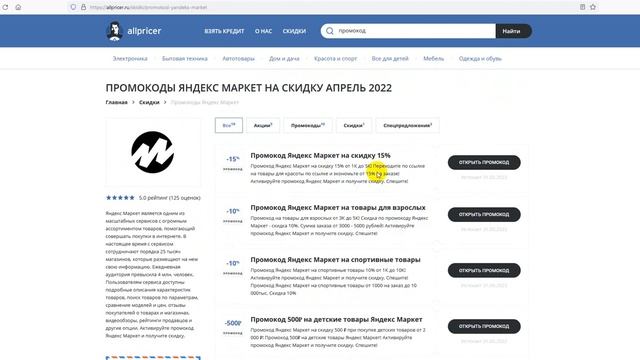Click title "Промокод 500₽ на детские товары Яндекс Маркет"
The height and width of the screenshot is (360, 640).
(x=336, y=320)
